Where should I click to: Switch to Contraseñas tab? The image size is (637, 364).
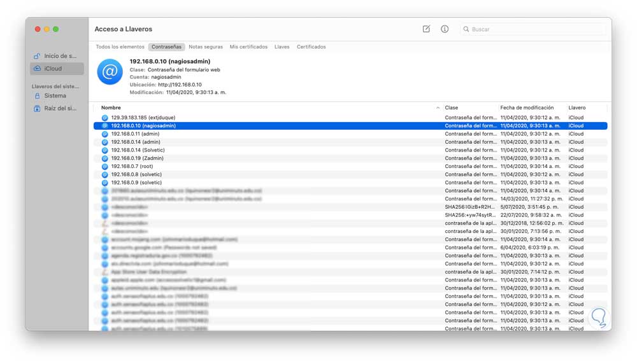coord(166,46)
